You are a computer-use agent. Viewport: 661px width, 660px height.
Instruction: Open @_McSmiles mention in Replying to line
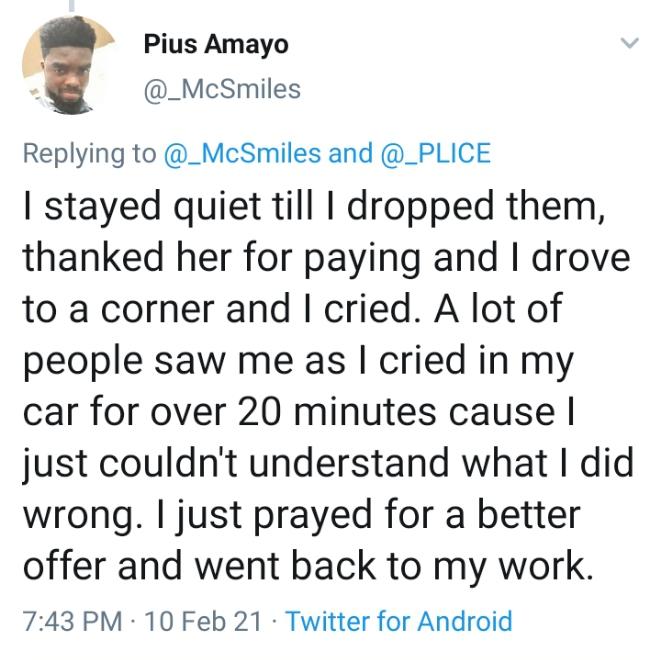click(x=243, y=153)
